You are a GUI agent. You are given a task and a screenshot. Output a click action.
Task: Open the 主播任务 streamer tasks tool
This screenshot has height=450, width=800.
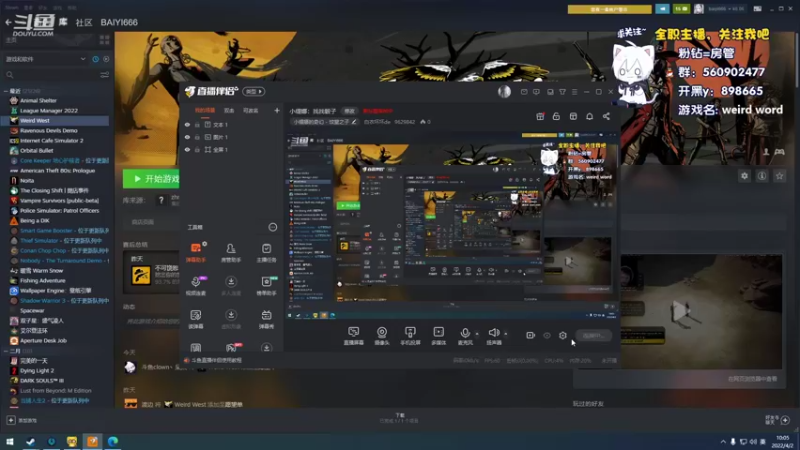(266, 253)
